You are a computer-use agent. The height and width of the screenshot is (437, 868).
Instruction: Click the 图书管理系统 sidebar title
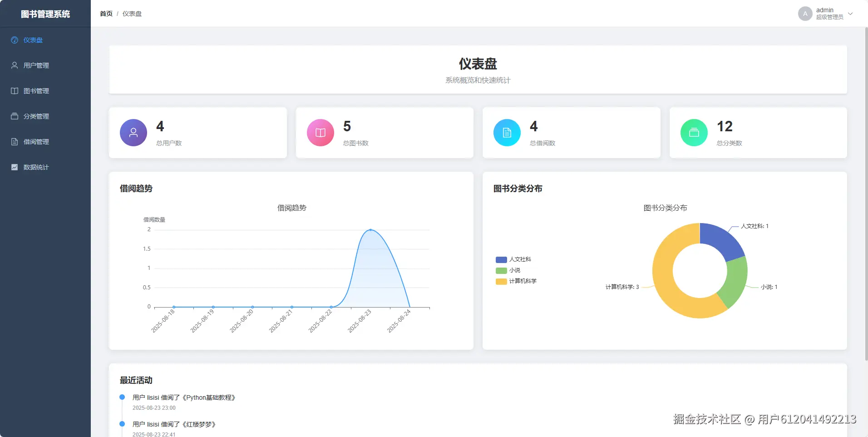45,14
